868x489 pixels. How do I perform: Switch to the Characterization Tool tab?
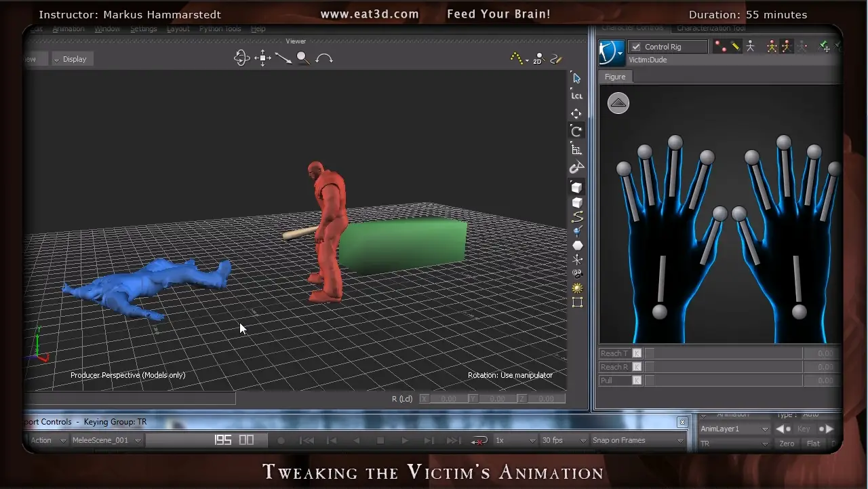tap(711, 28)
